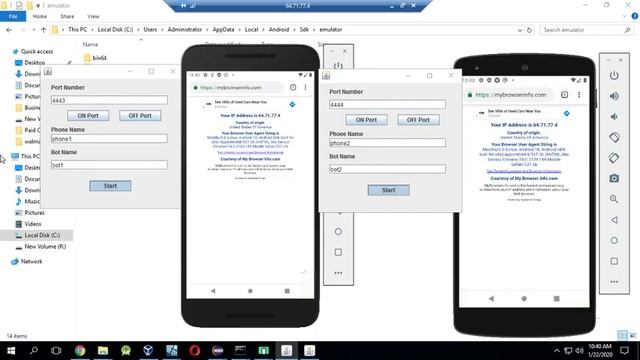
Task: Tap home navigation button on left phone screen
Action: click(250, 291)
